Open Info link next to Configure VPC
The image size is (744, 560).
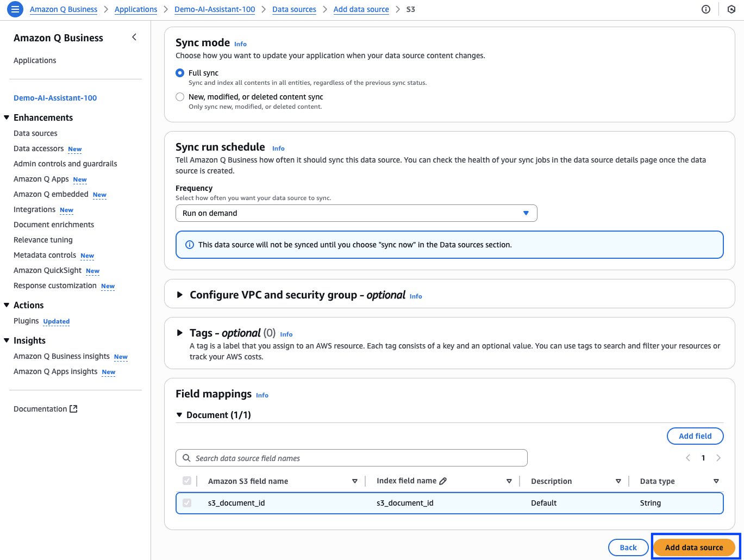pos(416,296)
